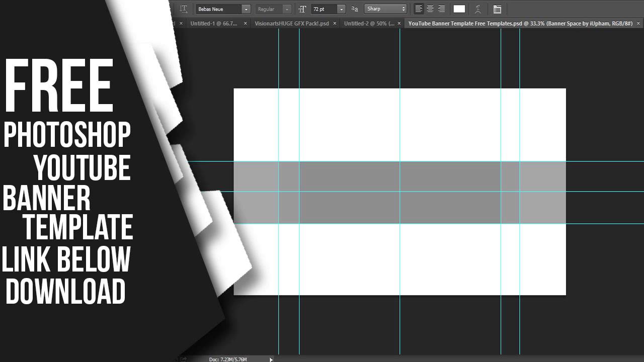Click the anti-aliasing icon
This screenshot has height=362, width=644.
click(x=355, y=9)
